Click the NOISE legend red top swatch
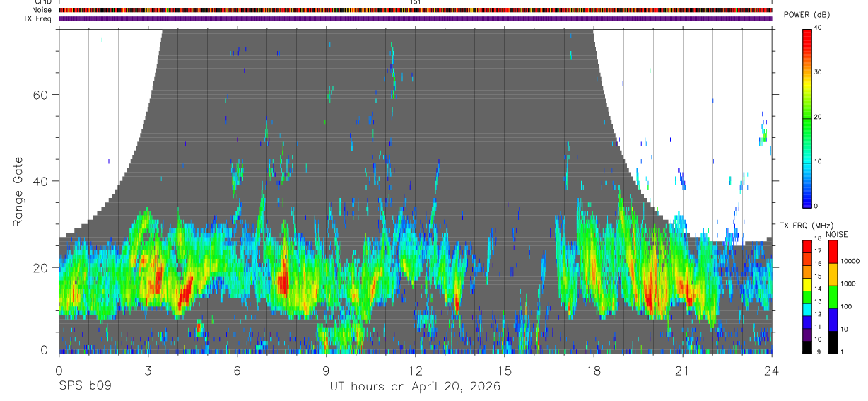 [x=832, y=252]
